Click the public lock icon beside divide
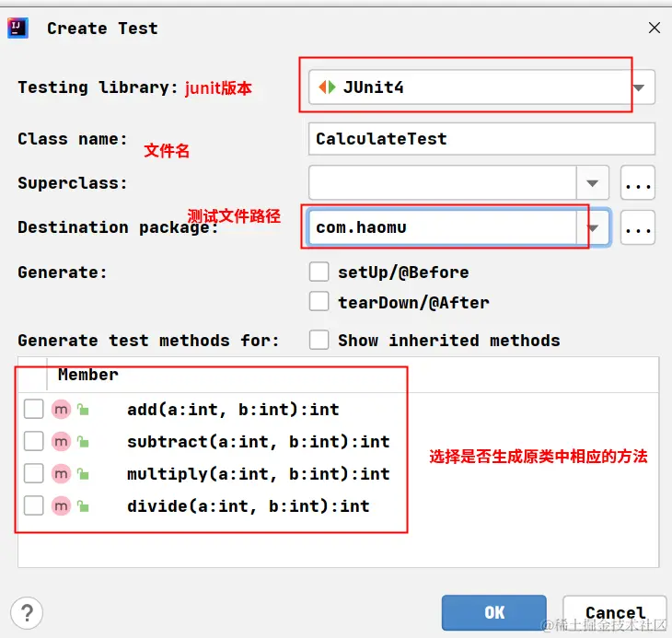The image size is (672, 638). pos(83,506)
